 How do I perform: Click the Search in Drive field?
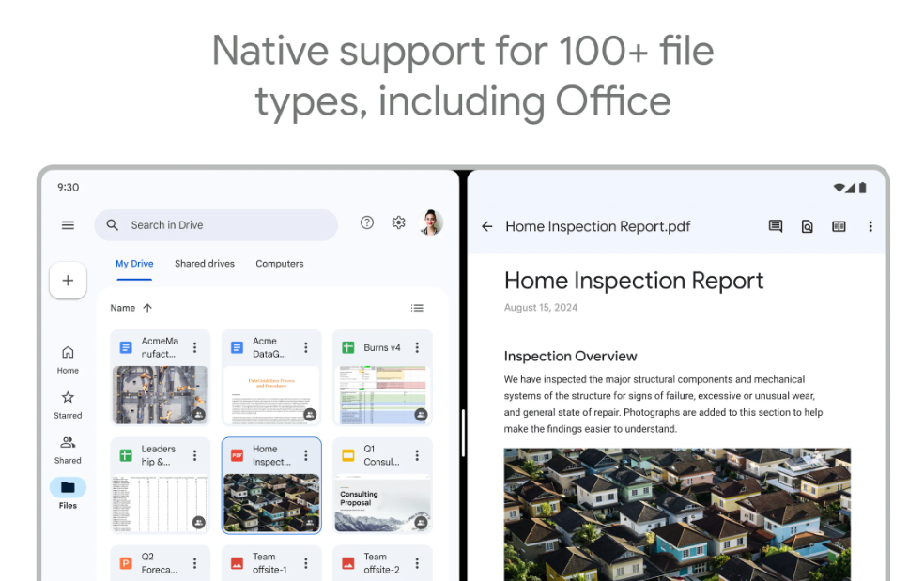tap(216, 225)
